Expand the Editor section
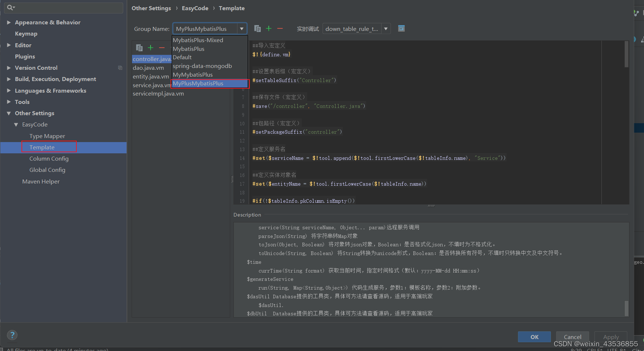644x351 pixels. pos(9,45)
